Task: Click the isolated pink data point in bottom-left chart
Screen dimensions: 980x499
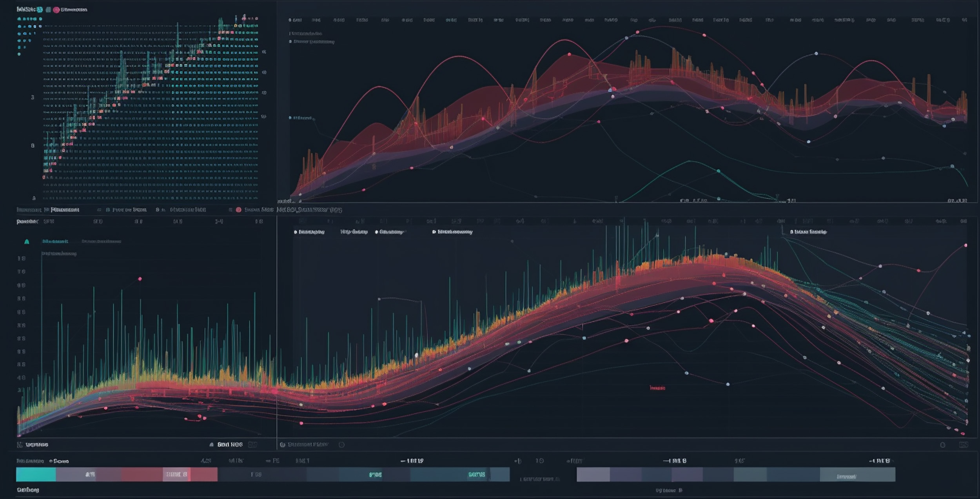Action: [x=140, y=279]
